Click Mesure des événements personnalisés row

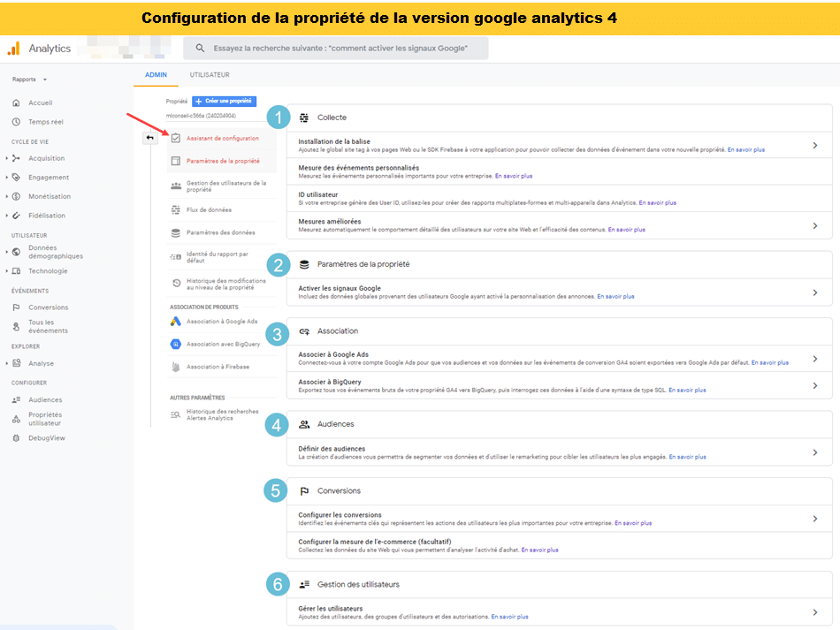point(560,171)
